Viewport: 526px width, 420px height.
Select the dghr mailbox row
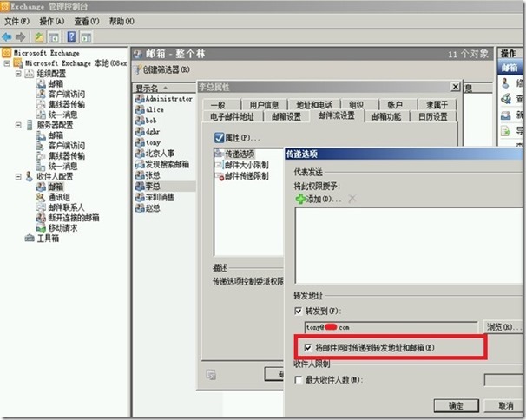[148, 132]
